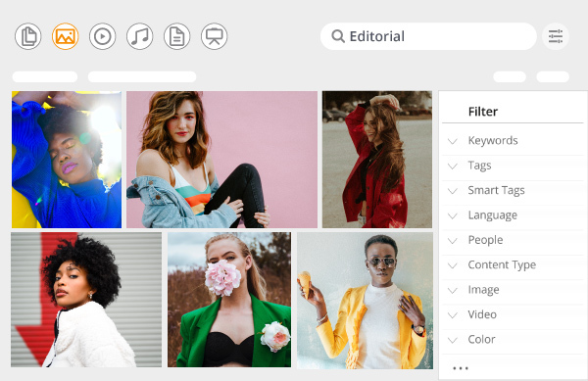Click the Editorial search field

[428, 36]
